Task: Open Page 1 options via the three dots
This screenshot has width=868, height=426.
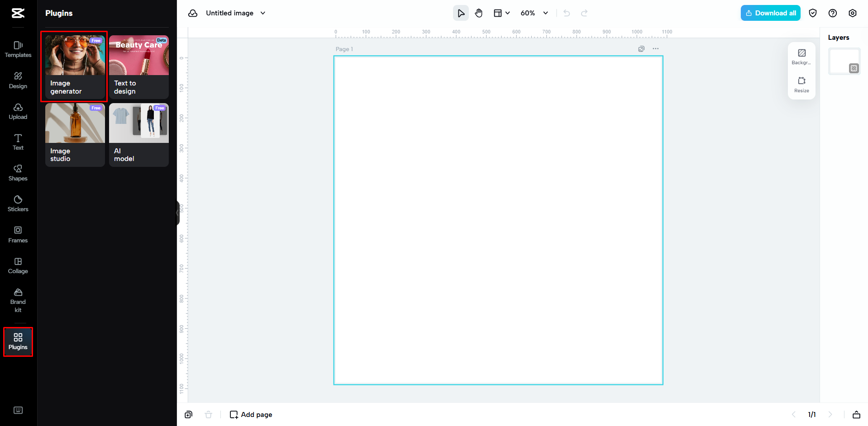Action: 656,48
